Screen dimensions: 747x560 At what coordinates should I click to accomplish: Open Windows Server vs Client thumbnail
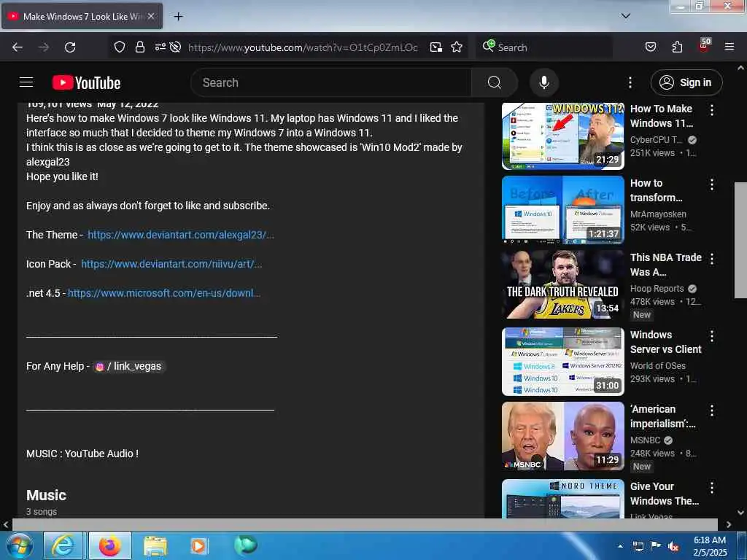(x=562, y=362)
